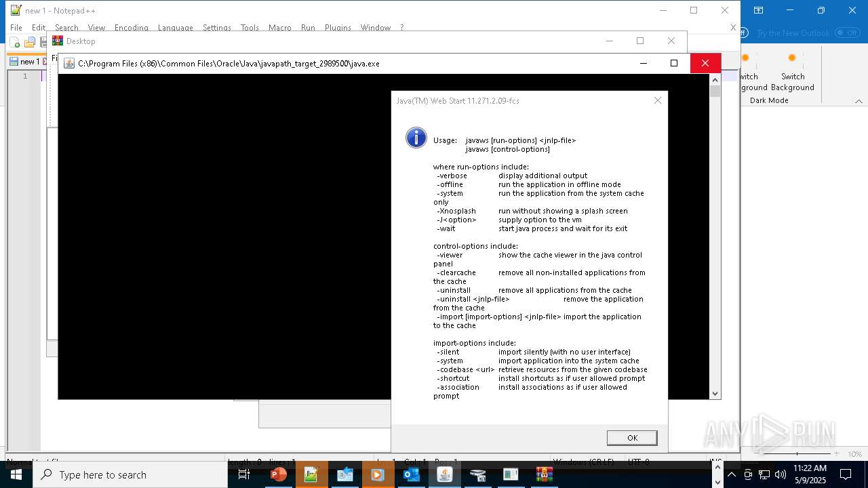Screen dimensions: 868x488
Task: Open Outlook from the taskbar
Action: click(411, 474)
